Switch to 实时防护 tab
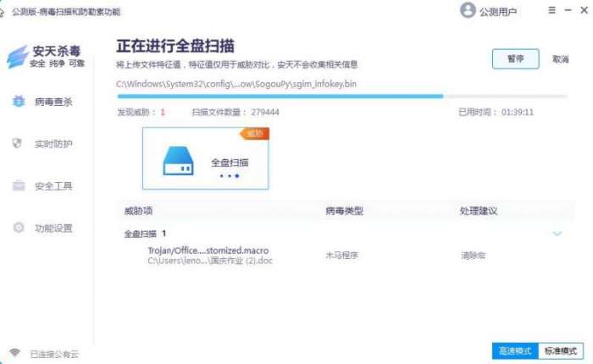The width and height of the screenshot is (593, 364). 53,144
